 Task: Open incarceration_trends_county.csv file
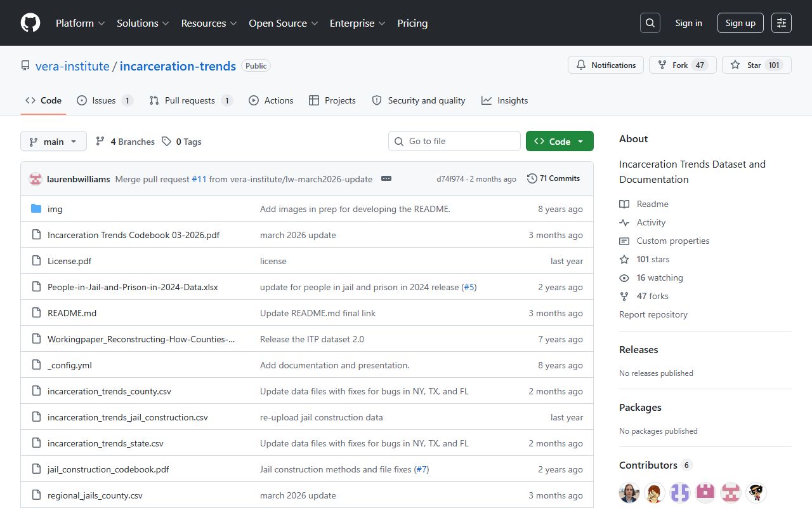pos(109,391)
